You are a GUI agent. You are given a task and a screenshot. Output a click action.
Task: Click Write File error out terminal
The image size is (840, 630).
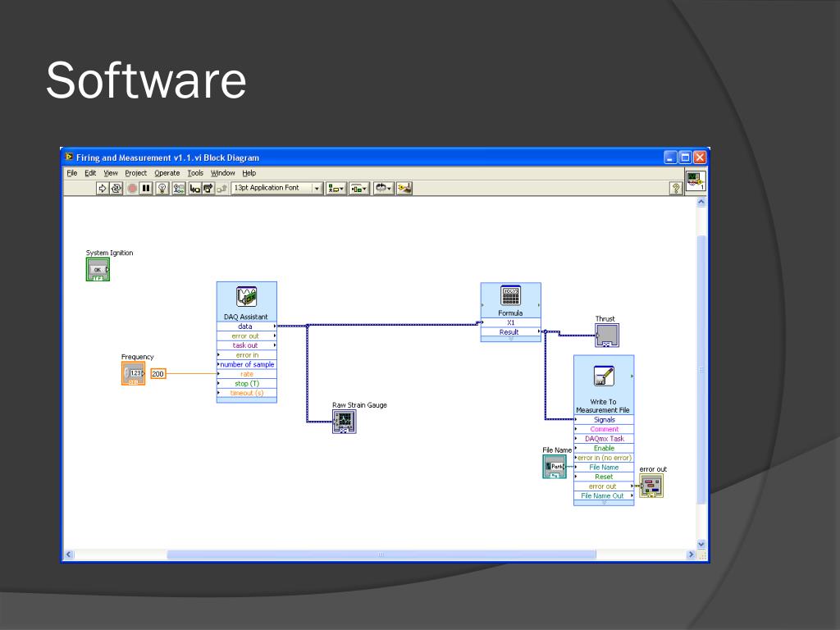tap(604, 486)
